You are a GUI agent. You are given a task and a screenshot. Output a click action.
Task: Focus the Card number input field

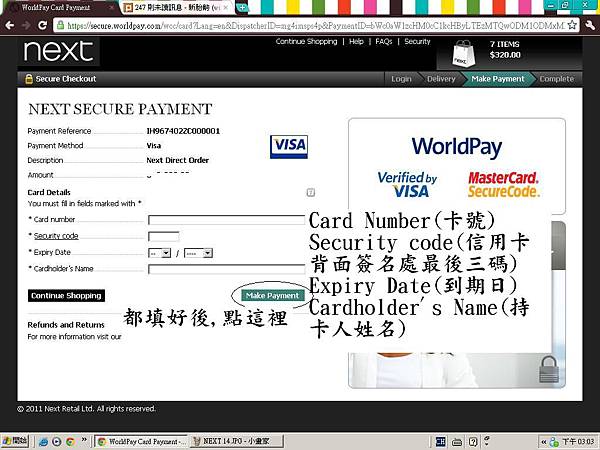click(x=227, y=220)
